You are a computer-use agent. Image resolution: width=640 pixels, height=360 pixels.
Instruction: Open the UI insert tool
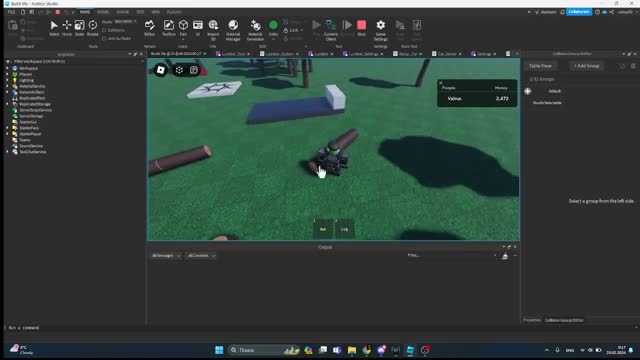coord(198,28)
